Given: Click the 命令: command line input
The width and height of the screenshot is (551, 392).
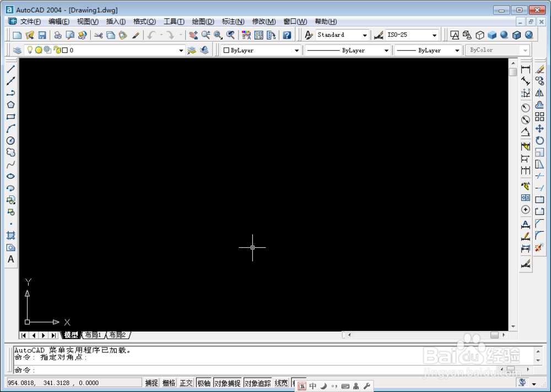Looking at the screenshot, I should coord(257,370).
